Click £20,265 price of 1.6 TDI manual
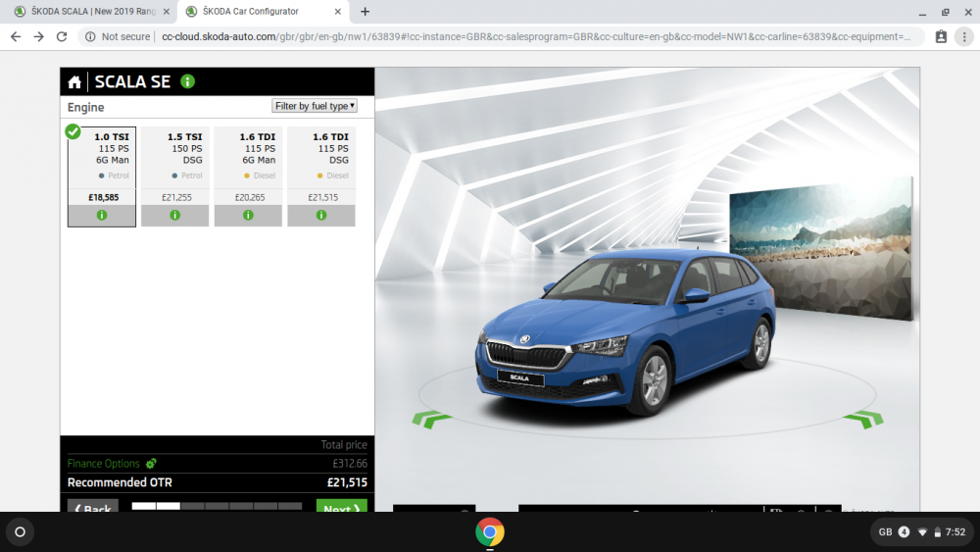Screen dimensions: 980x552 click(x=250, y=197)
